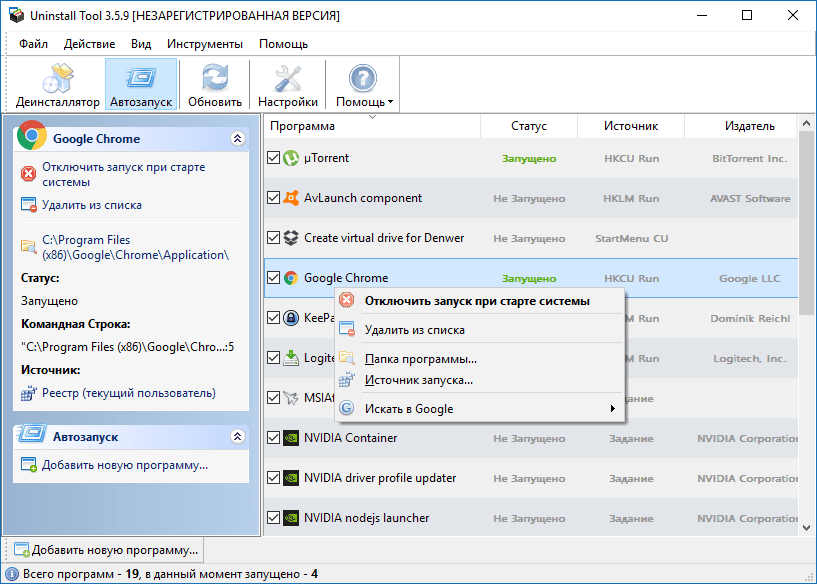Sort list by Источник column header
817x584 pixels.
631,126
